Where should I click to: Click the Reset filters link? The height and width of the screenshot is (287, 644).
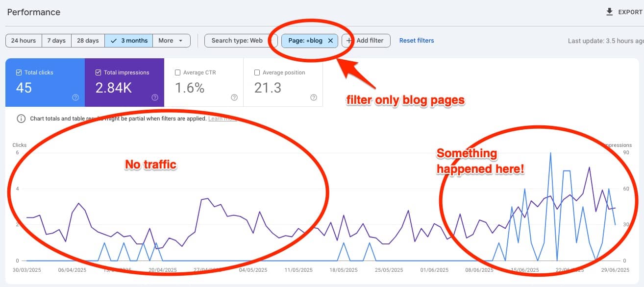coord(416,41)
